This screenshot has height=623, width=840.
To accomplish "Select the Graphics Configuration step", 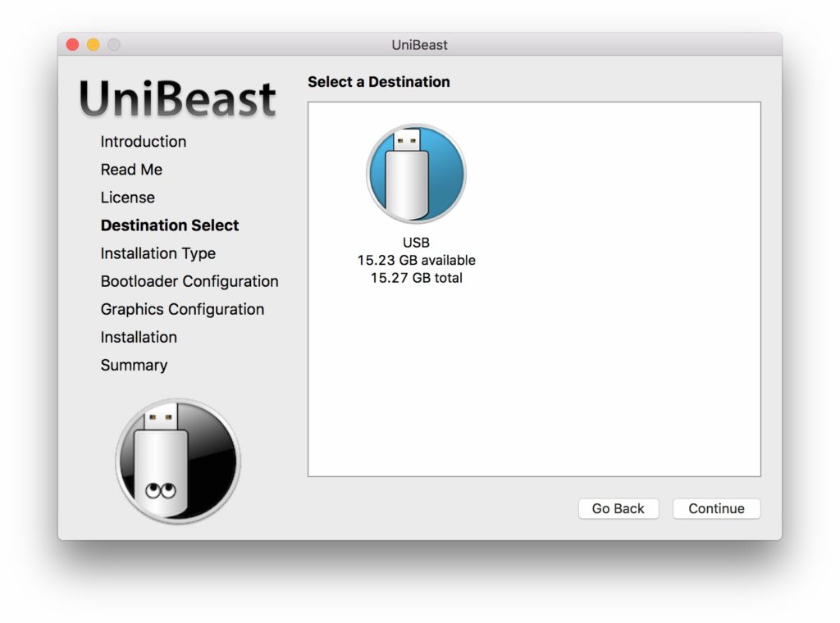I will pyautogui.click(x=183, y=309).
